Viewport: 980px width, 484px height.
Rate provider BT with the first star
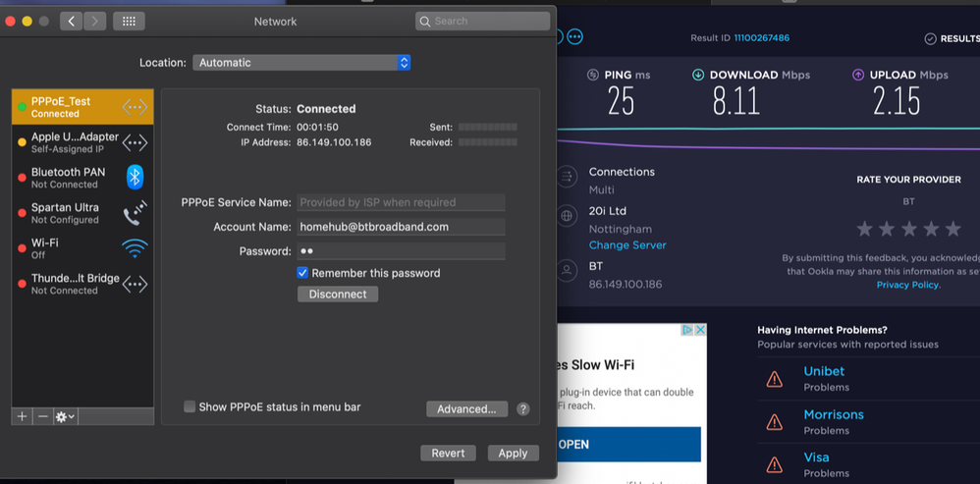tap(864, 229)
